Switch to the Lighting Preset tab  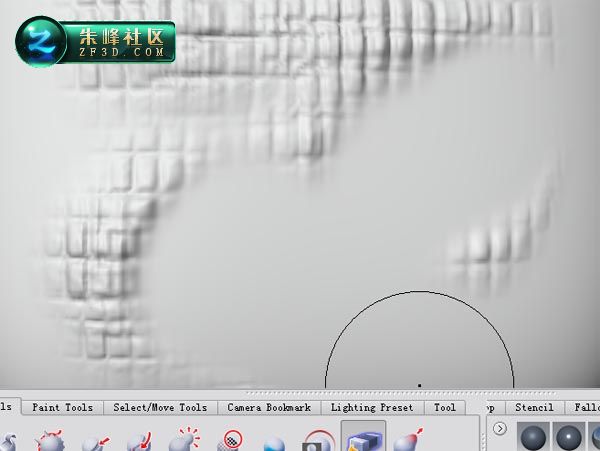[372, 408]
